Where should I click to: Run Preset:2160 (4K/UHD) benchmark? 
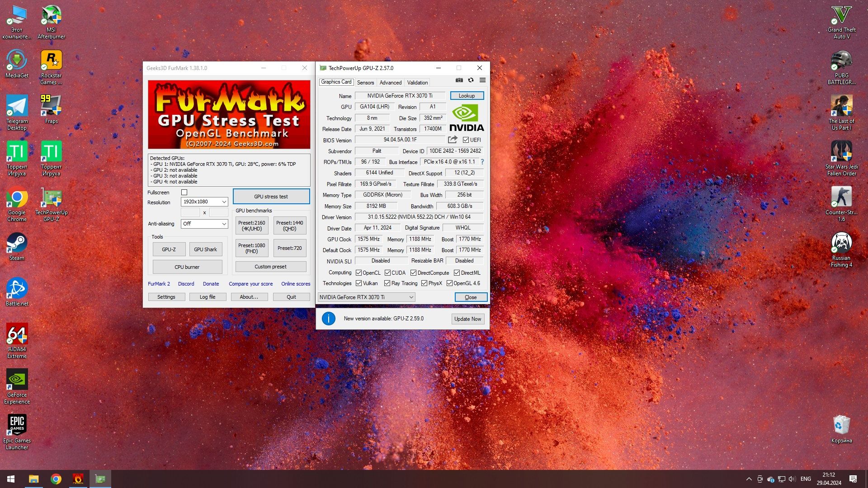[x=252, y=225]
